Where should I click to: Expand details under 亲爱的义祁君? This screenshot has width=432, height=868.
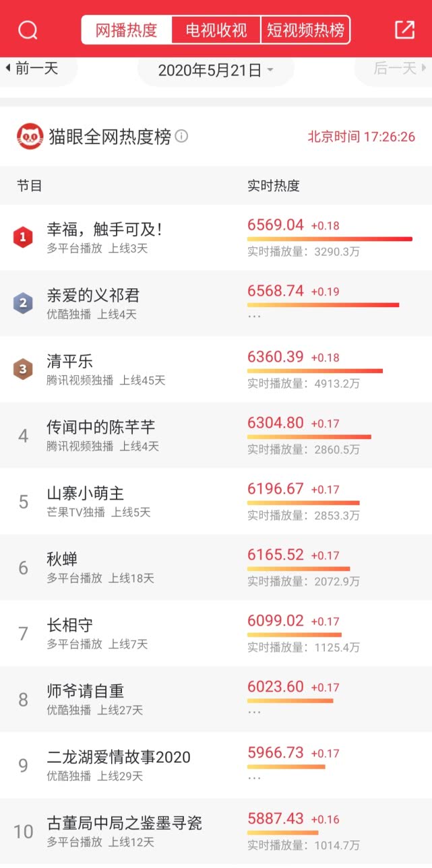(x=255, y=315)
